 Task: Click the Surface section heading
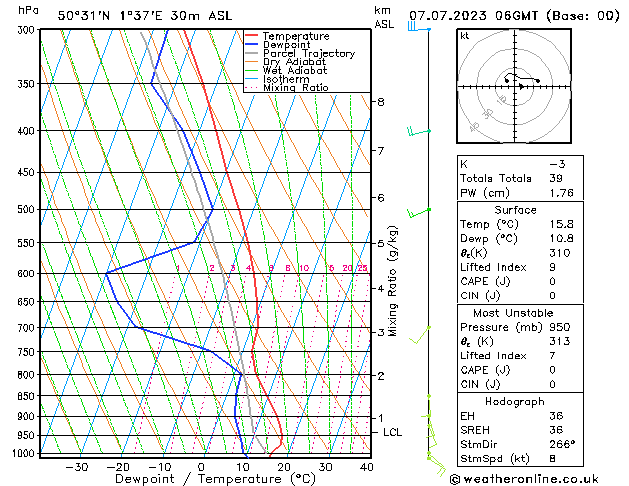515,210
